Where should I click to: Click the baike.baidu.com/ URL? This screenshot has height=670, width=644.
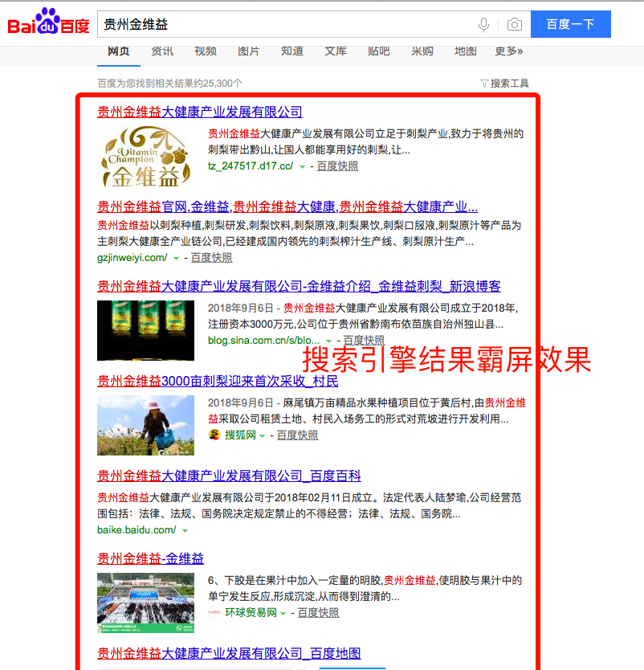pyautogui.click(x=137, y=530)
